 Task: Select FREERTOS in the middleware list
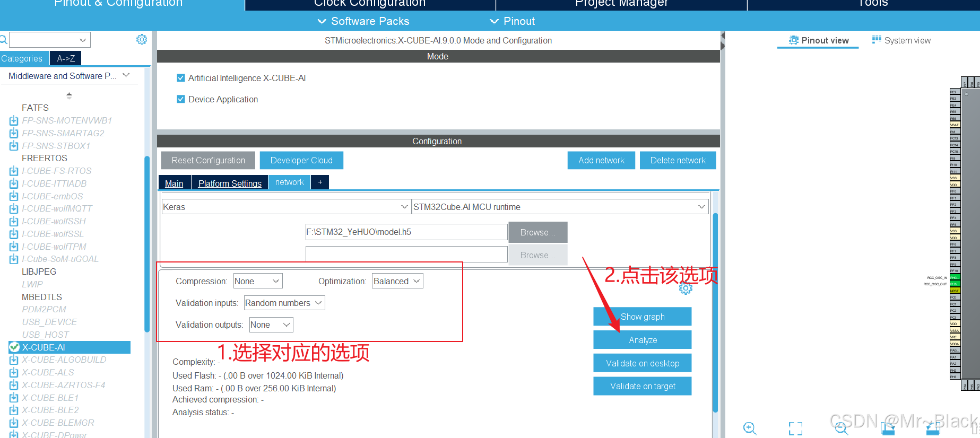pyautogui.click(x=45, y=158)
